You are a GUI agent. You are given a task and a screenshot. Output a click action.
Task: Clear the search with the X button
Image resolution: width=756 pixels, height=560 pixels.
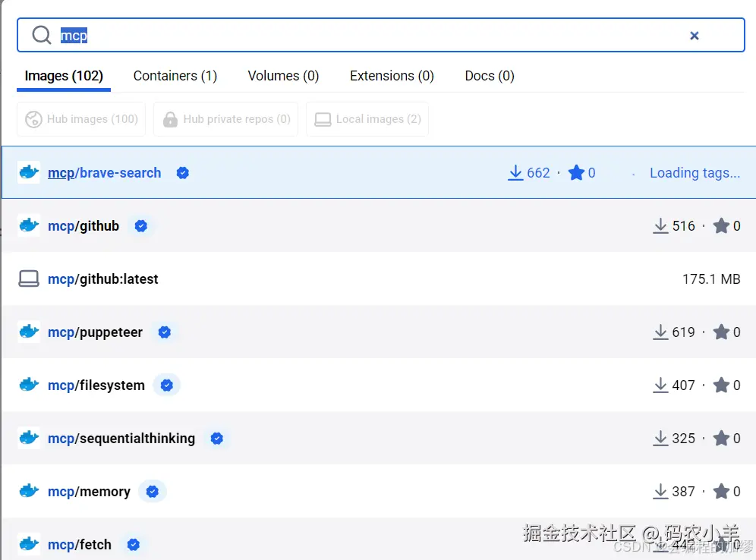coord(695,35)
